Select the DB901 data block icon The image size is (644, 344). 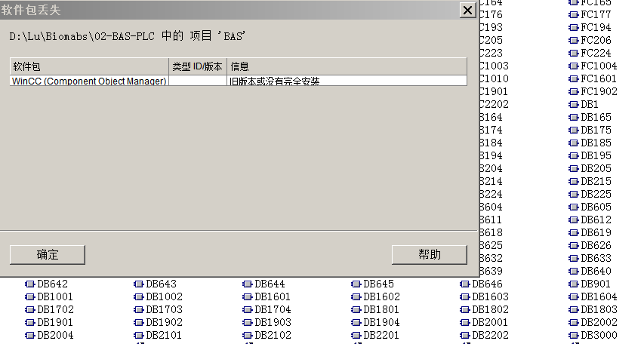pyautogui.click(x=574, y=284)
